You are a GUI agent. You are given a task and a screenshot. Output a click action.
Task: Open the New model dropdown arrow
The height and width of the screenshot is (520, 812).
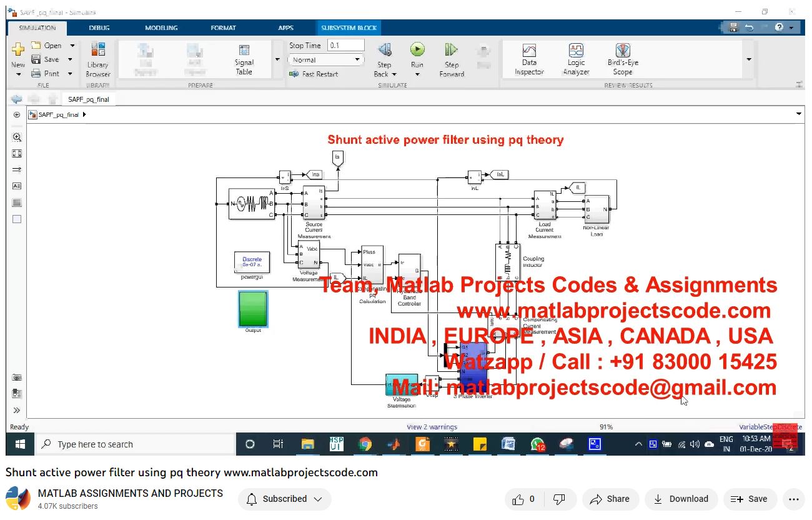point(18,74)
